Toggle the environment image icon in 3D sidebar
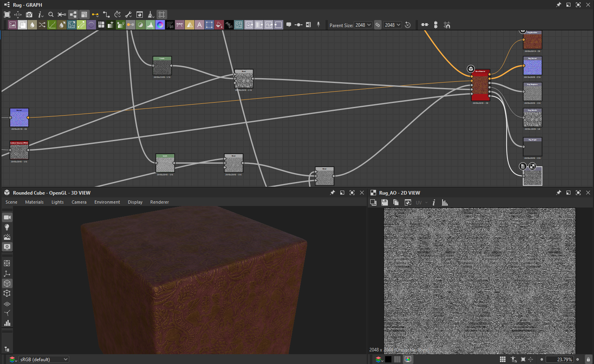This screenshot has width=594, height=364. tap(7, 237)
